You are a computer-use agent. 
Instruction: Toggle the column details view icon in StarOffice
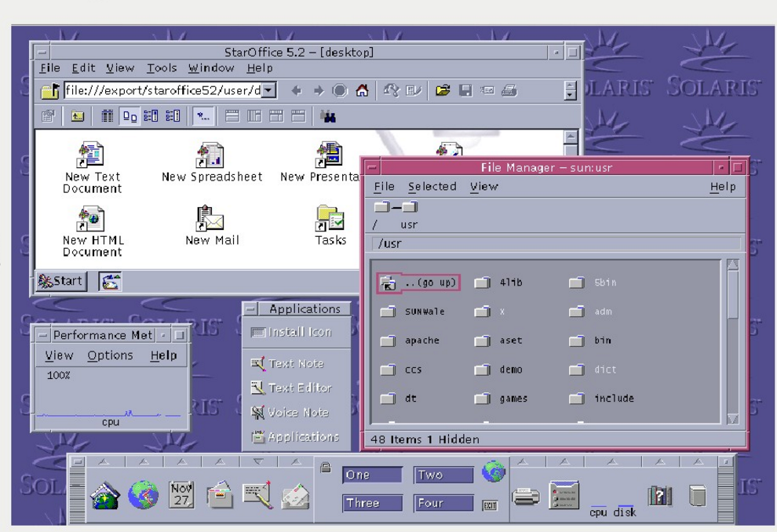[108, 116]
